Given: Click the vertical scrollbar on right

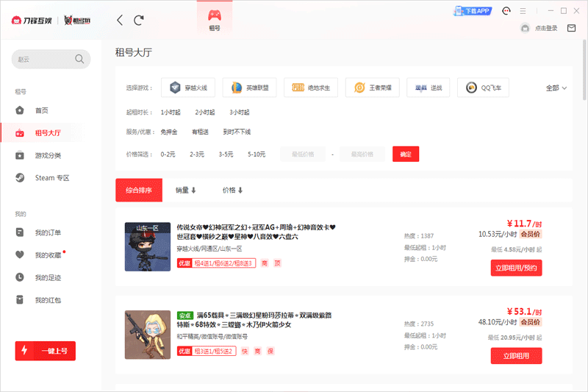Looking at the screenshot, I should [x=584, y=69].
